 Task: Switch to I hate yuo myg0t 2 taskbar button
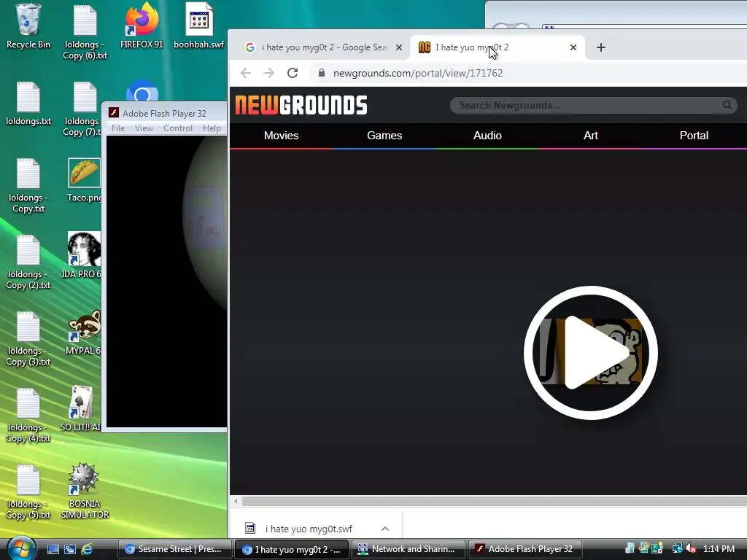click(x=292, y=549)
